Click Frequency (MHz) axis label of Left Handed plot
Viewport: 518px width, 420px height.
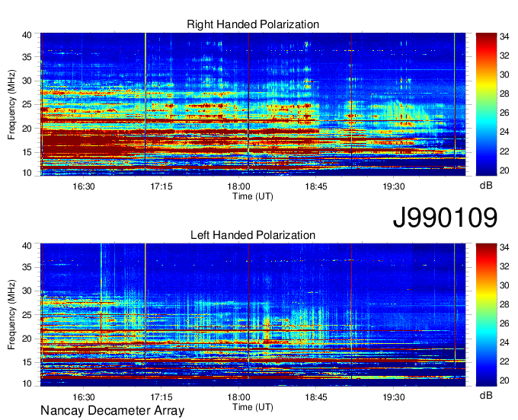(x=11, y=315)
